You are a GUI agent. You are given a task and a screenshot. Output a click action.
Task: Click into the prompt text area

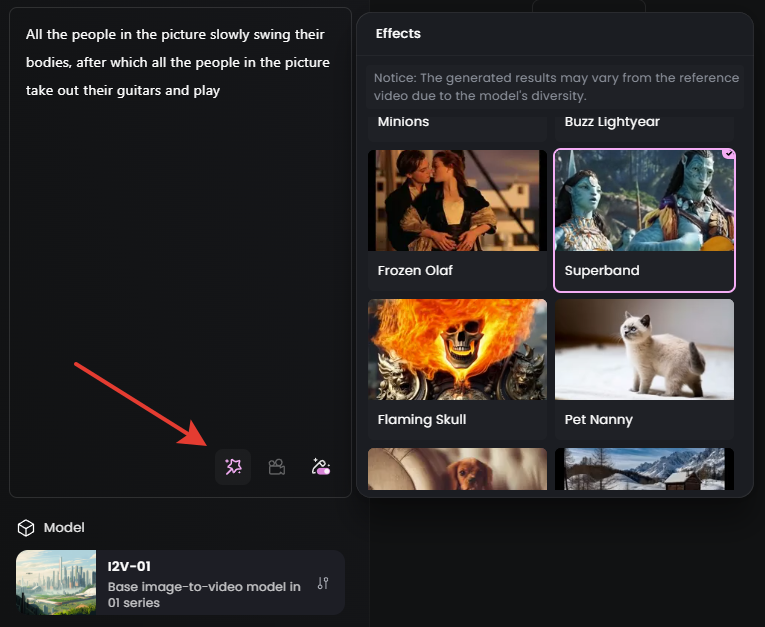[181, 252]
